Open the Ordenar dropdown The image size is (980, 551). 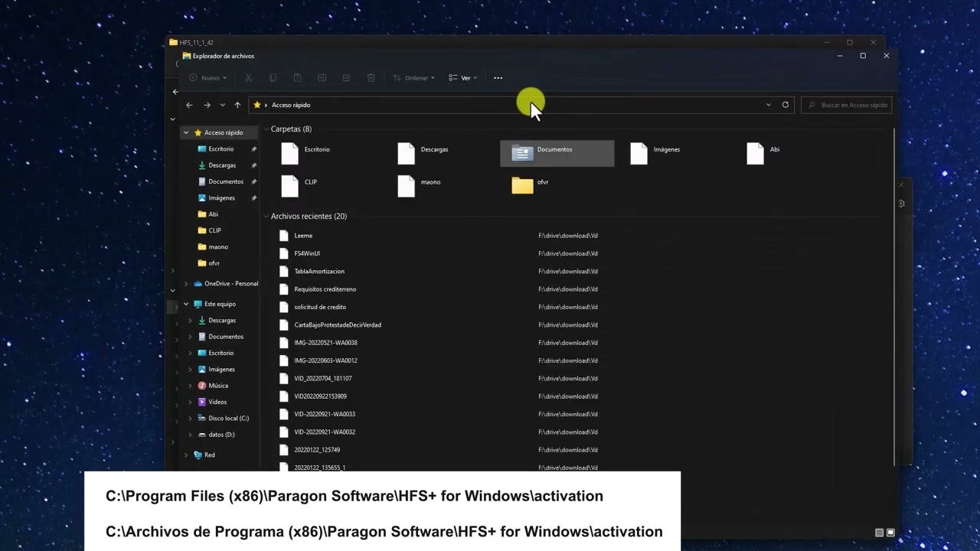(413, 77)
